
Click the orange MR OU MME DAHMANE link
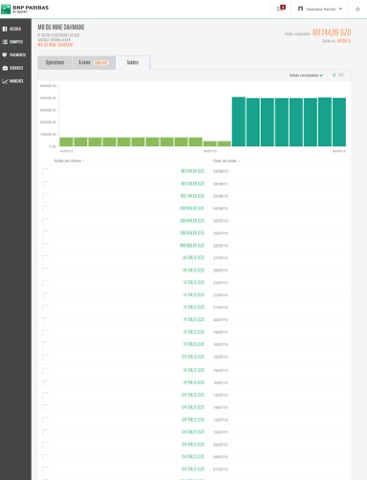click(55, 45)
